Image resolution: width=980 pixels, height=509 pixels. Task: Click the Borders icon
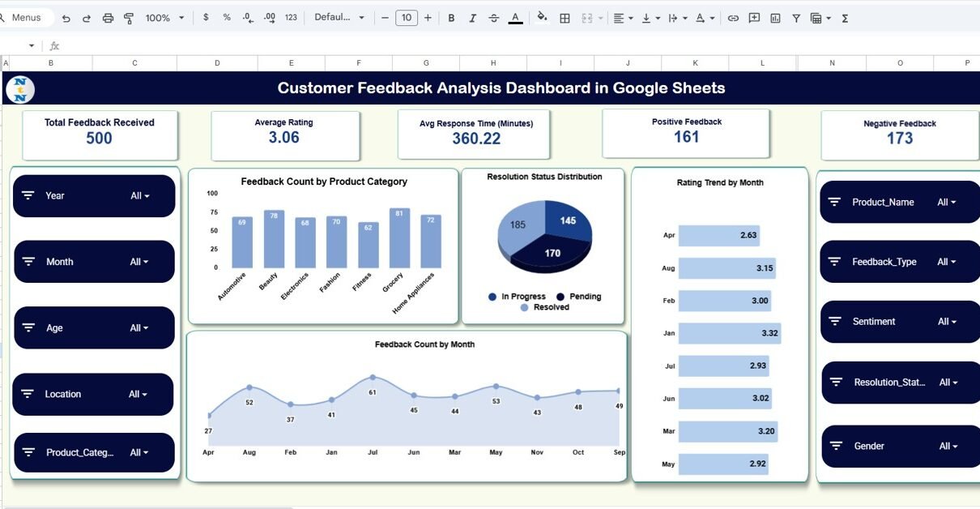(565, 18)
